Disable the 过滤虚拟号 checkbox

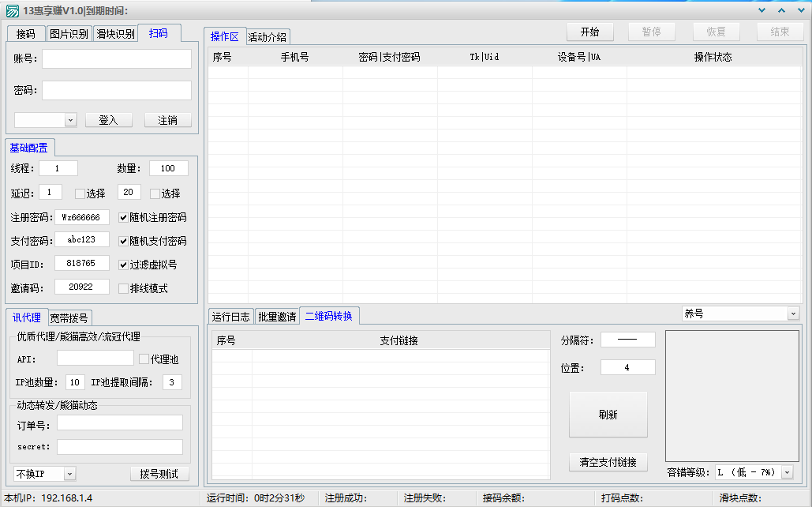point(123,265)
